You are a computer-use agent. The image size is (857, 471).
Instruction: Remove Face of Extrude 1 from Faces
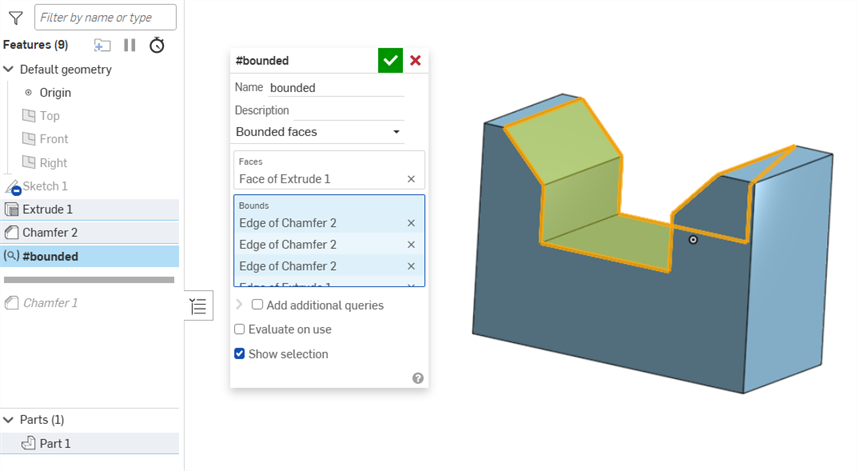click(x=411, y=179)
